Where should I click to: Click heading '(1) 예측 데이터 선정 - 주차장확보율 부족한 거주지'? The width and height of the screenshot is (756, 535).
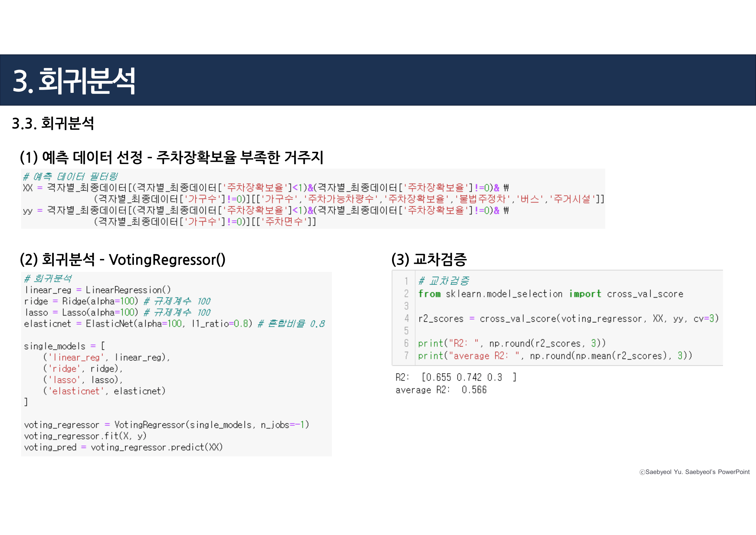(171, 157)
